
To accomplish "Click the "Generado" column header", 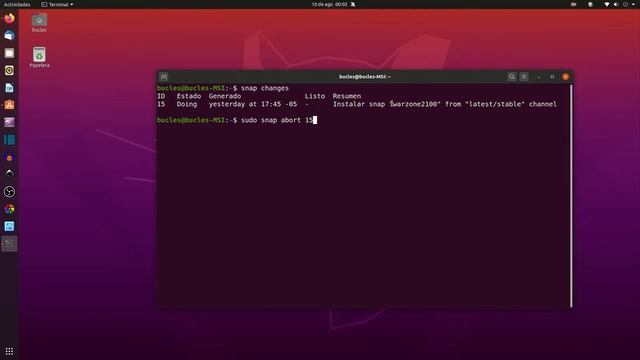I will coord(225,96).
